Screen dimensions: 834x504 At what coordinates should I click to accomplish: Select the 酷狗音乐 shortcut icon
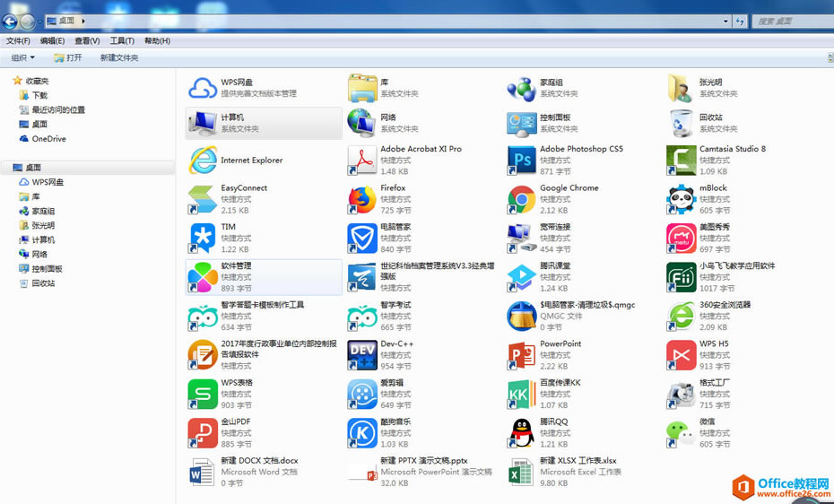361,432
